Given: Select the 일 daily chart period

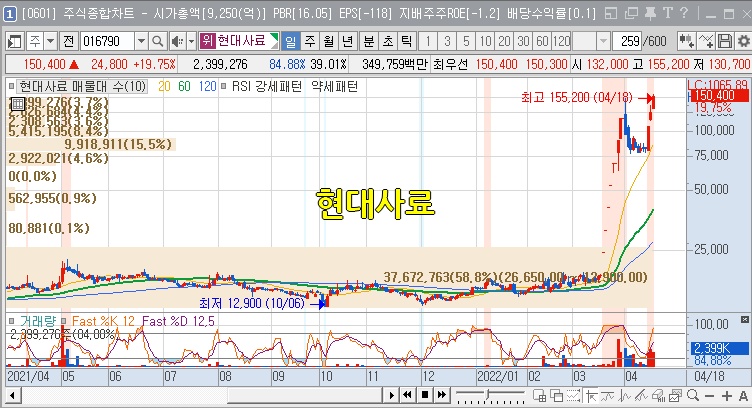Looking at the screenshot, I should (x=291, y=41).
